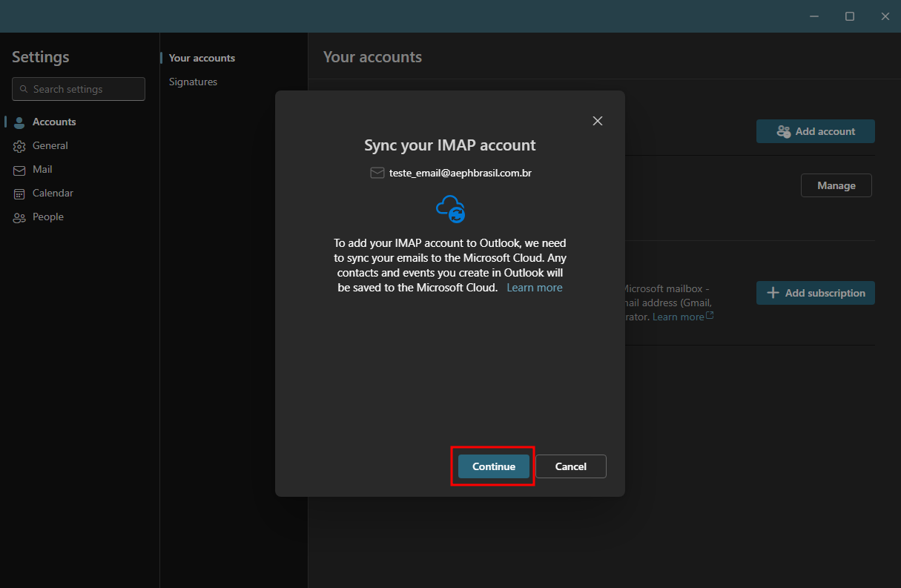This screenshot has width=901, height=588.
Task: Open Learn more link in IMAP dialog
Action: (x=535, y=288)
